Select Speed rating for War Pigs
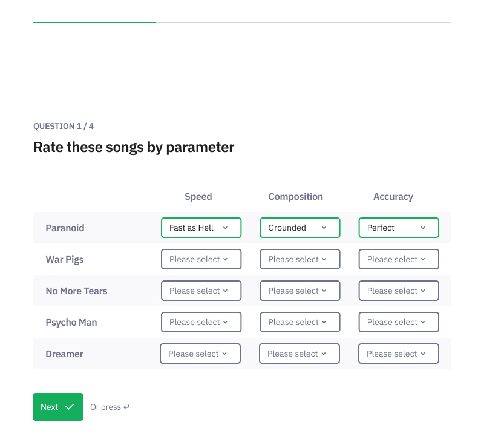Screen dimensions: 478x448 click(201, 259)
